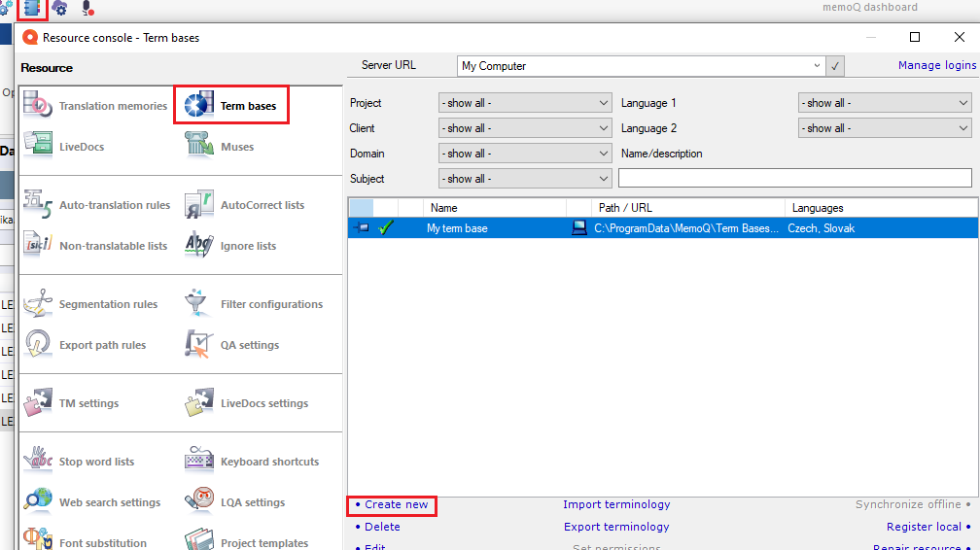Click the Name/description search field
The height and width of the screenshot is (550, 980).
coord(795,178)
